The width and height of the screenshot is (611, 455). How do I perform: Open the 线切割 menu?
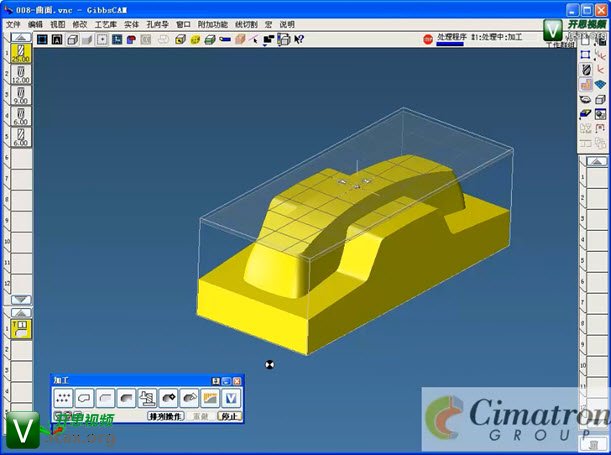tap(246, 25)
